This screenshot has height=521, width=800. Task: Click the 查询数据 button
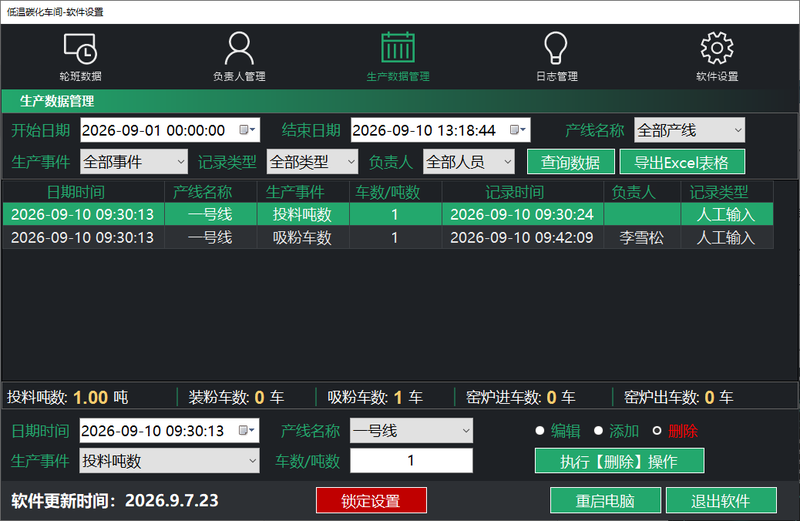click(570, 162)
